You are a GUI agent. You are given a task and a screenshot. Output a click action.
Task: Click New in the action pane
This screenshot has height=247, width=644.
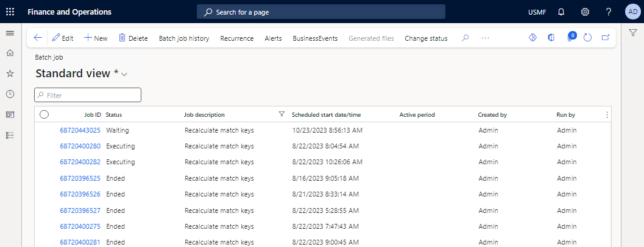click(x=96, y=38)
